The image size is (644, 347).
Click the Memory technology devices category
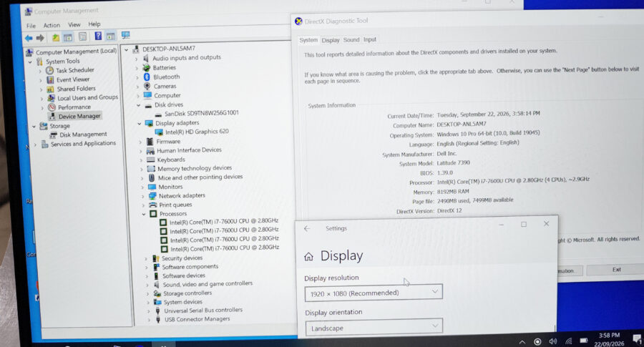tap(195, 169)
